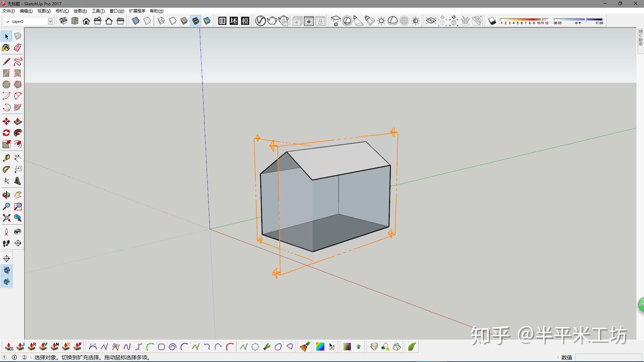
Task: Pick the Paint Bucket tool
Action: click(x=6, y=47)
